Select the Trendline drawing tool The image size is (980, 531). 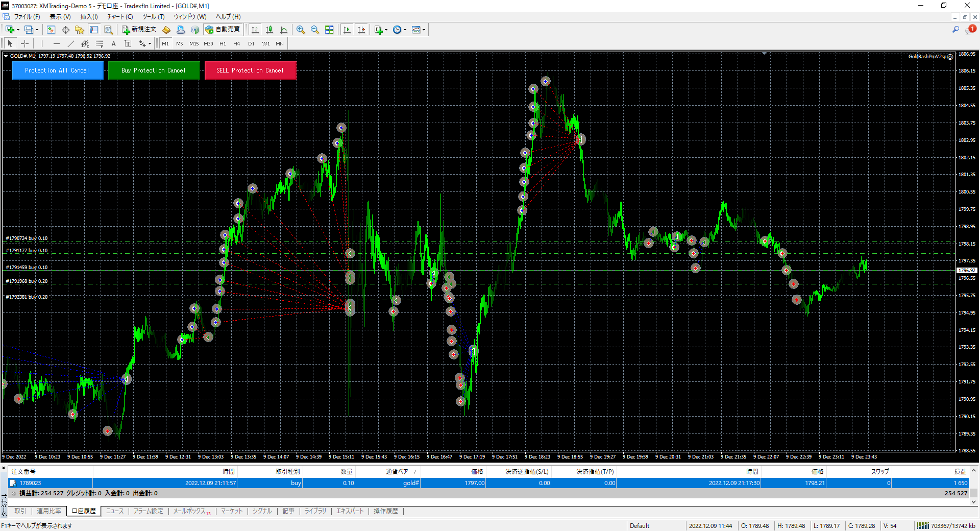pyautogui.click(x=71, y=44)
